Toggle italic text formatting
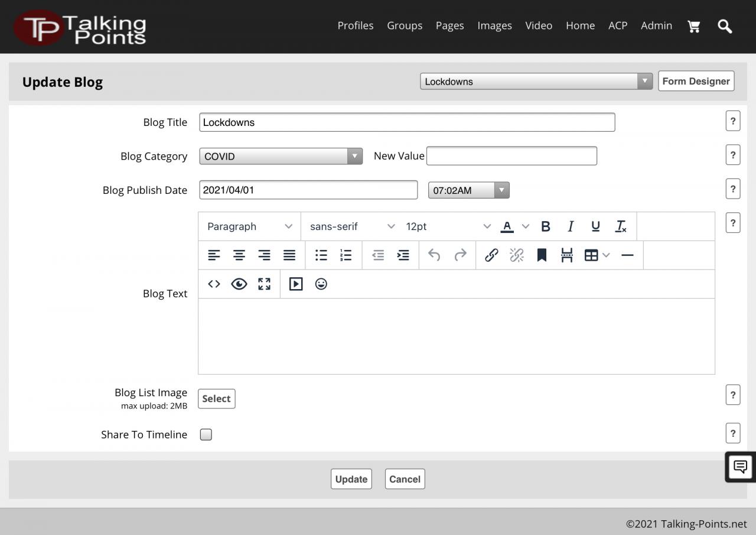Screen dimensions: 756x535 571,226
